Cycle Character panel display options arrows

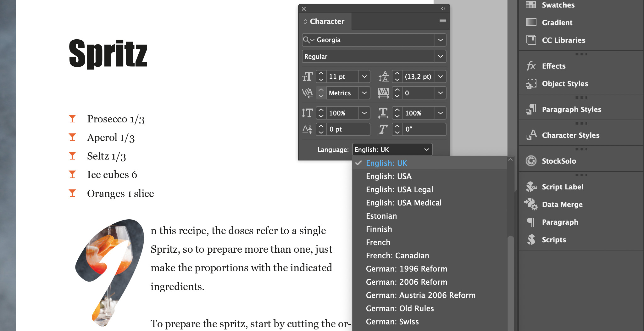305,21
